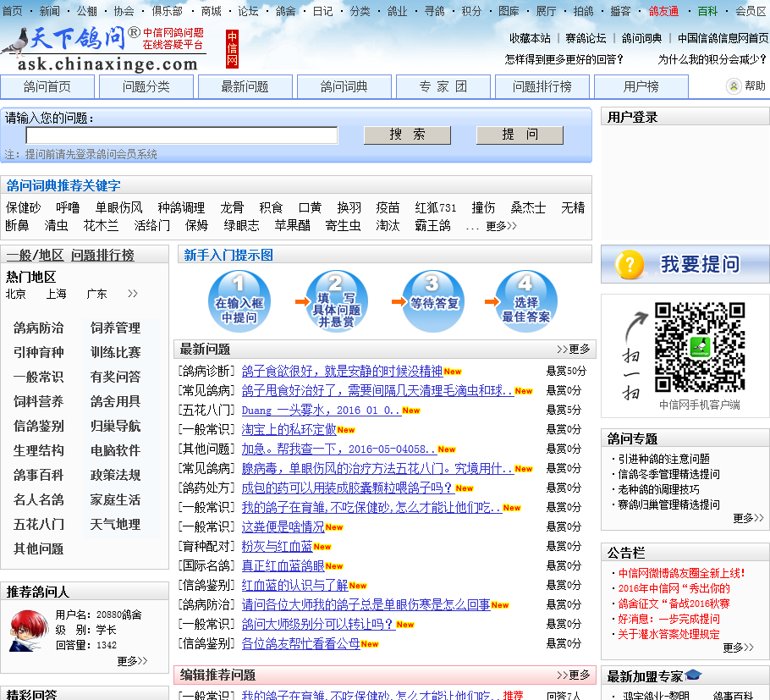This screenshot has height=700, width=770.
Task: Expand 公告栏 via 更多>>
Action: click(738, 648)
